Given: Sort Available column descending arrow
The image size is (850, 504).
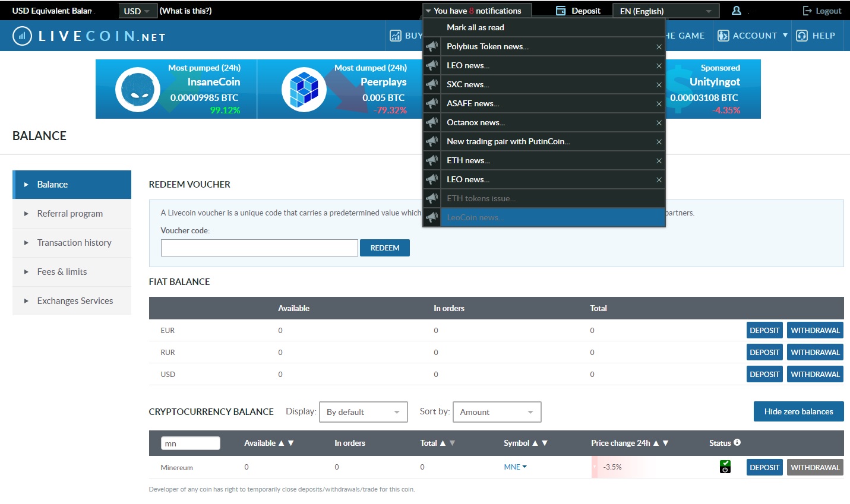Looking at the screenshot, I should (x=291, y=443).
